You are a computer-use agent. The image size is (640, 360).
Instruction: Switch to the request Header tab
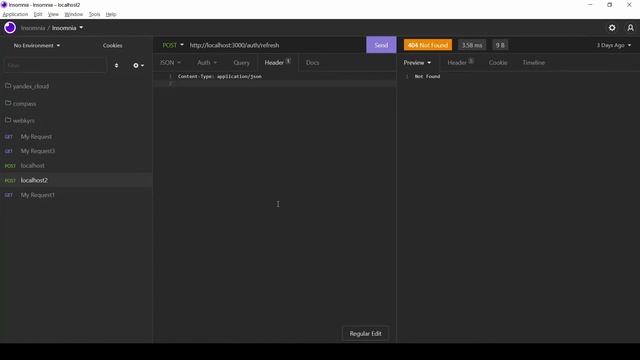point(278,62)
